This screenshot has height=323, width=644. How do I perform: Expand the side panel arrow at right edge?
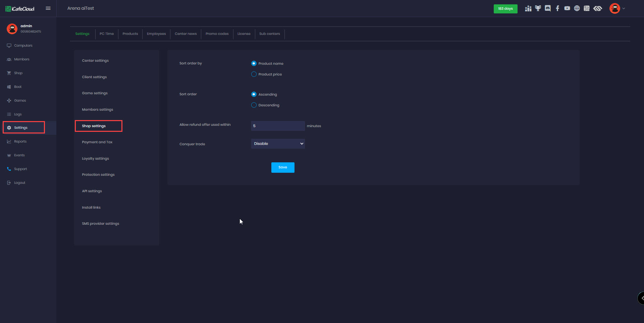pyautogui.click(x=641, y=298)
